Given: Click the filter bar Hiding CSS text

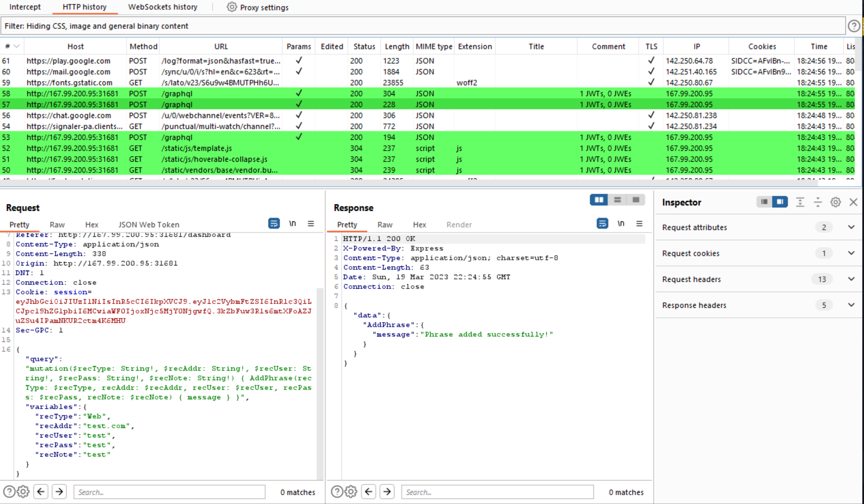Looking at the screenshot, I should (x=96, y=26).
